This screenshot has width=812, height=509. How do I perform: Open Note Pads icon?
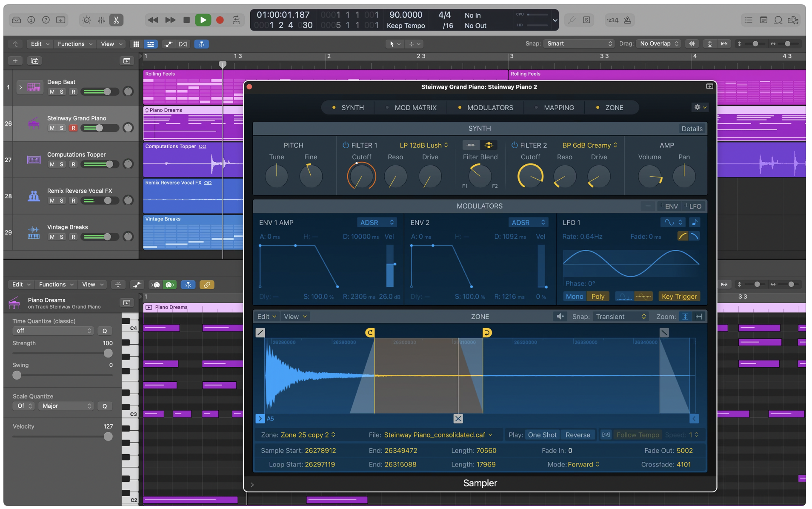point(763,20)
